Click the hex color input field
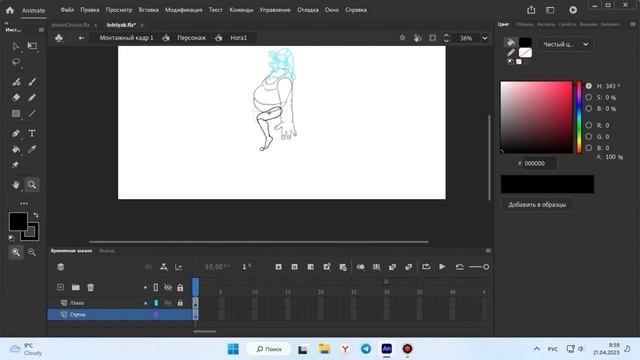The image size is (640, 360). click(x=539, y=163)
